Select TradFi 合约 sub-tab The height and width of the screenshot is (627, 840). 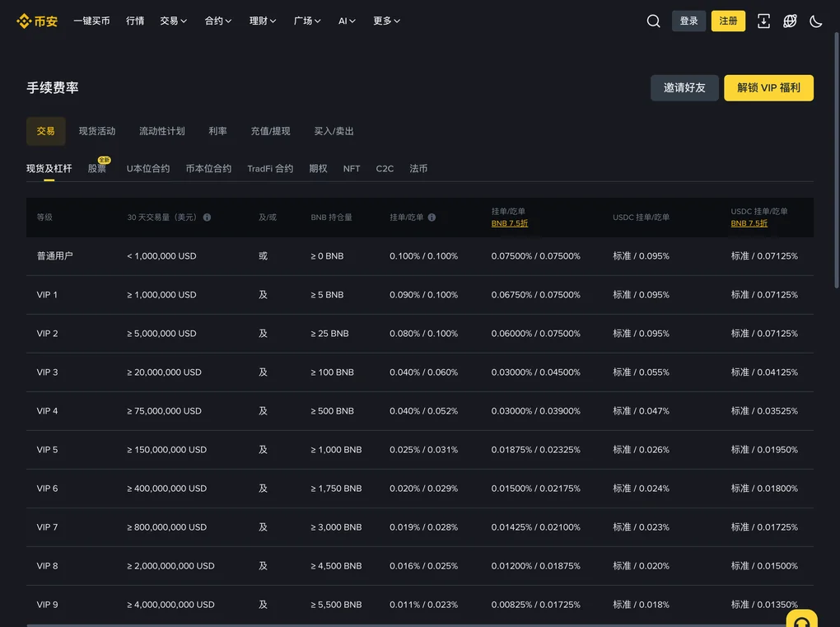[x=270, y=169]
